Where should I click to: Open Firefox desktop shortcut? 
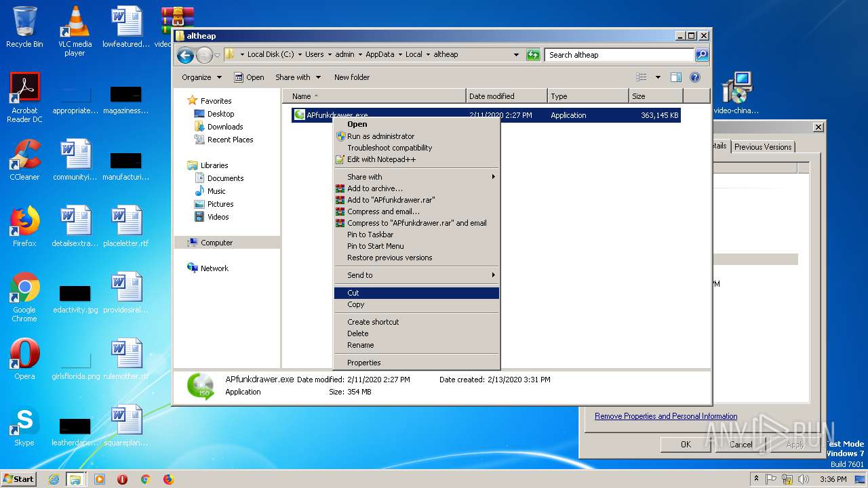point(24,226)
